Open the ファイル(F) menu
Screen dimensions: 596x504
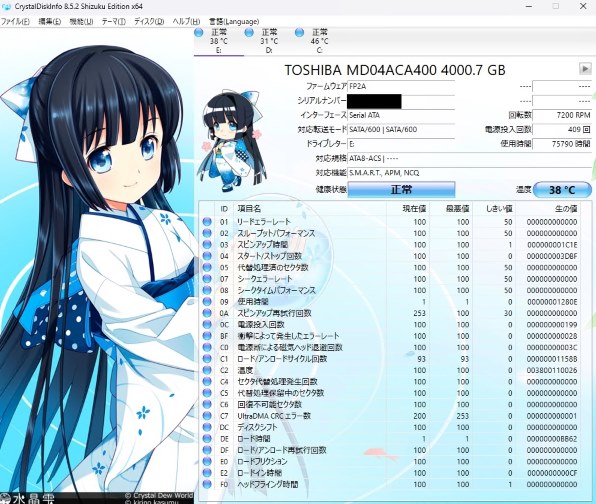[x=15, y=21]
